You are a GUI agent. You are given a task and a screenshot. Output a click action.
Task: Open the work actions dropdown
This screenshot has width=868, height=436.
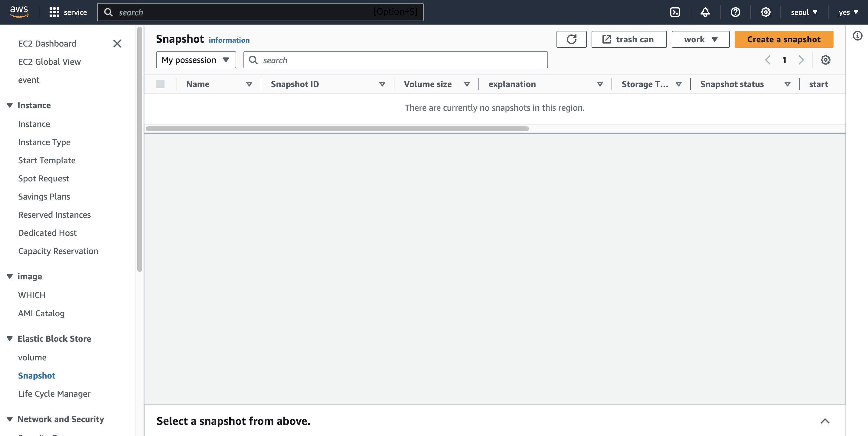(700, 39)
